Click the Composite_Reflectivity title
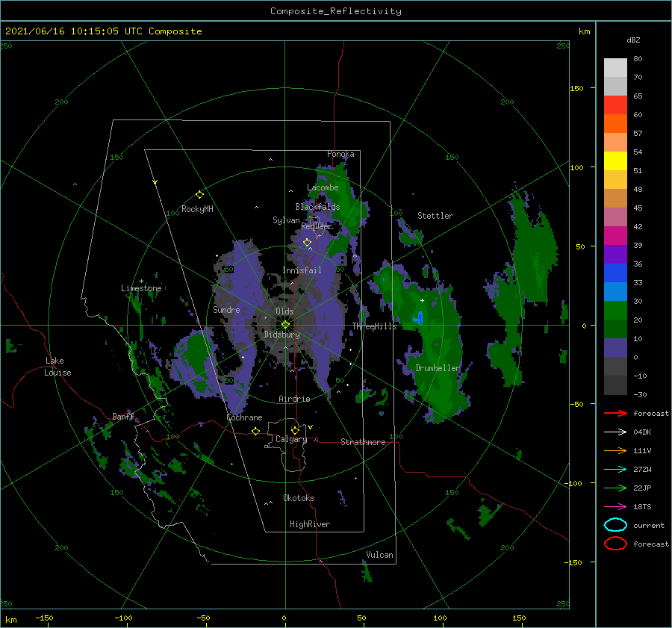This screenshot has width=672, height=628. (x=336, y=11)
